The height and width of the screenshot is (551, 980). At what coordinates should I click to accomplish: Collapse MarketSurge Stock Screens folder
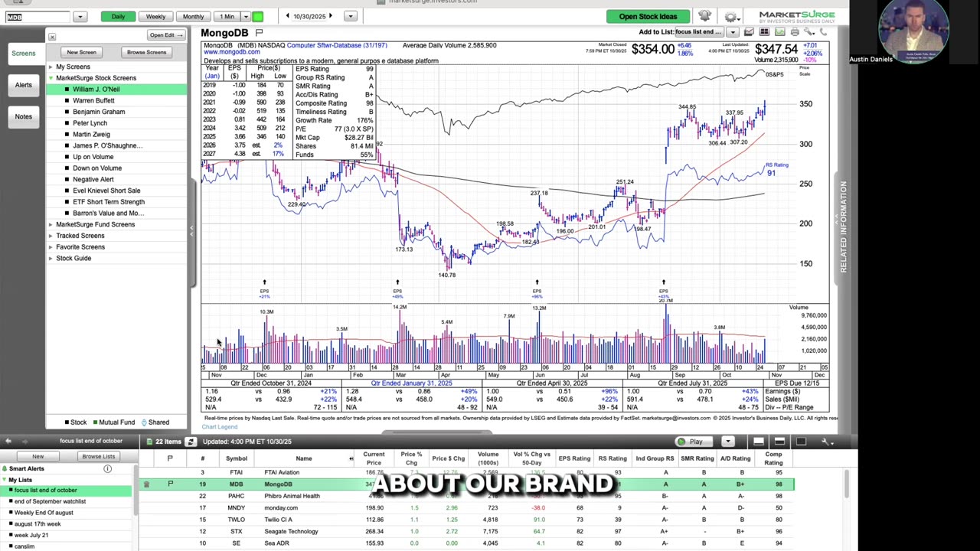click(x=51, y=78)
